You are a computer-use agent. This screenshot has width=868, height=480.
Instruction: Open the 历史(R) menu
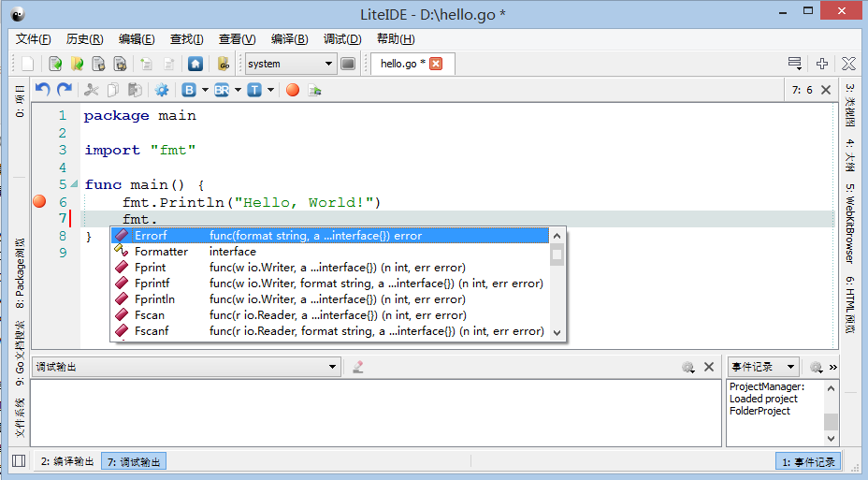(x=85, y=38)
